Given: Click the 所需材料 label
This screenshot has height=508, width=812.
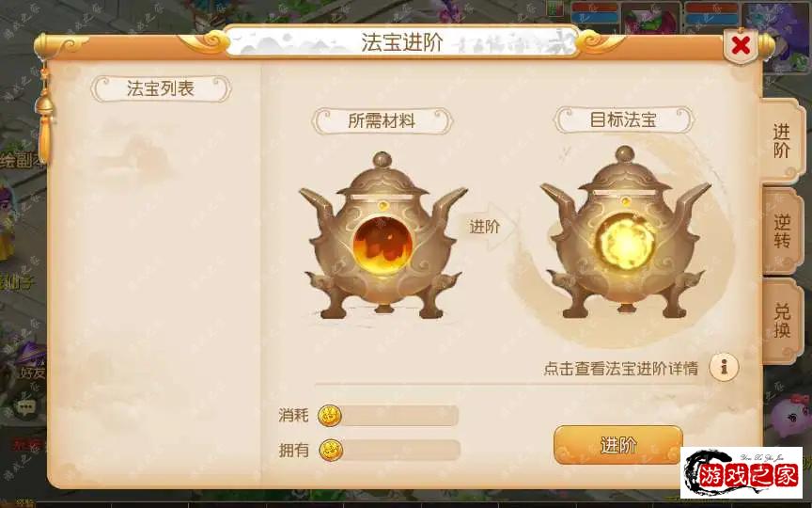Looking at the screenshot, I should (382, 120).
